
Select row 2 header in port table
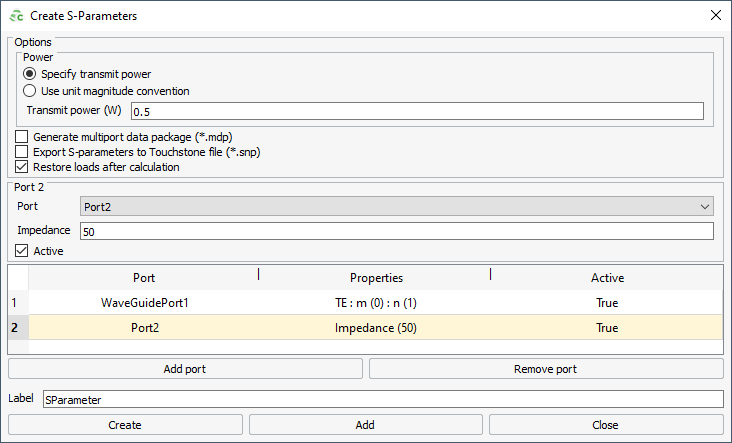pos(17,327)
